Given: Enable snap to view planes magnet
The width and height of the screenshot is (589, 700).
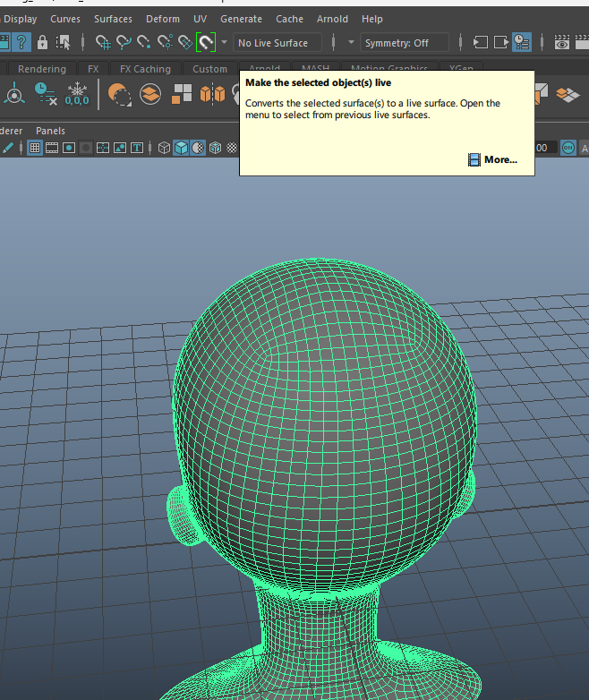Looking at the screenshot, I should click(185, 42).
